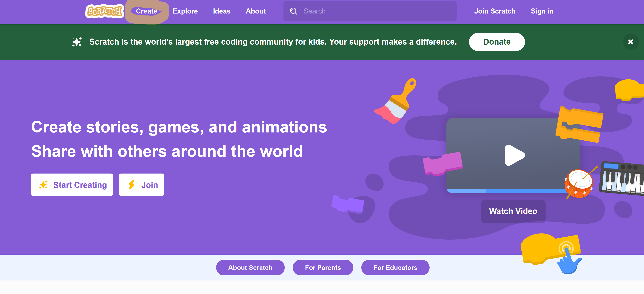
Task: Click the search magnifier icon
Action: pyautogui.click(x=293, y=11)
